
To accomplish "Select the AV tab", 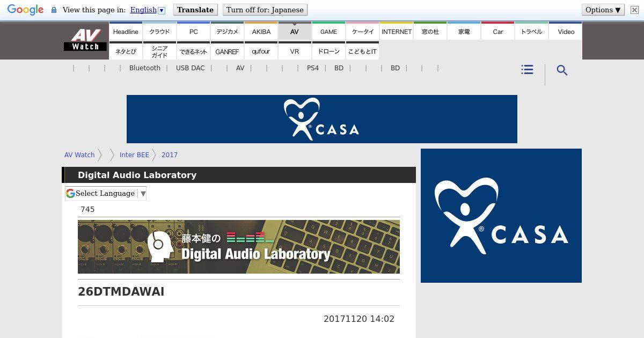I will click(x=295, y=31).
